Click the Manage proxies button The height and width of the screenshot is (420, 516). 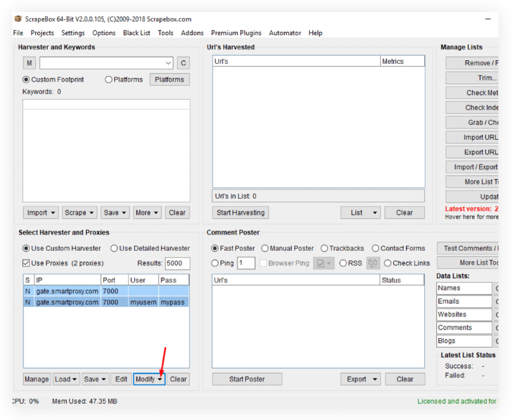tap(37, 379)
